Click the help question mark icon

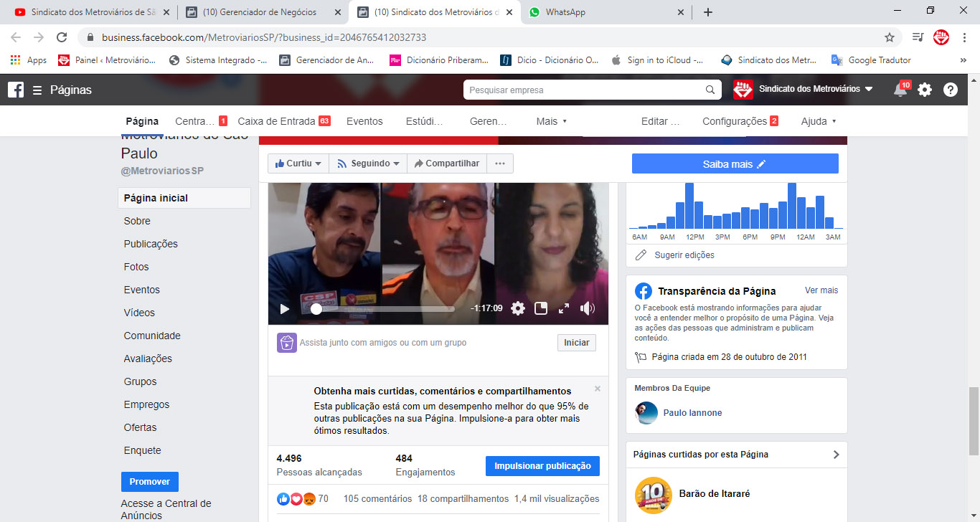coord(951,90)
